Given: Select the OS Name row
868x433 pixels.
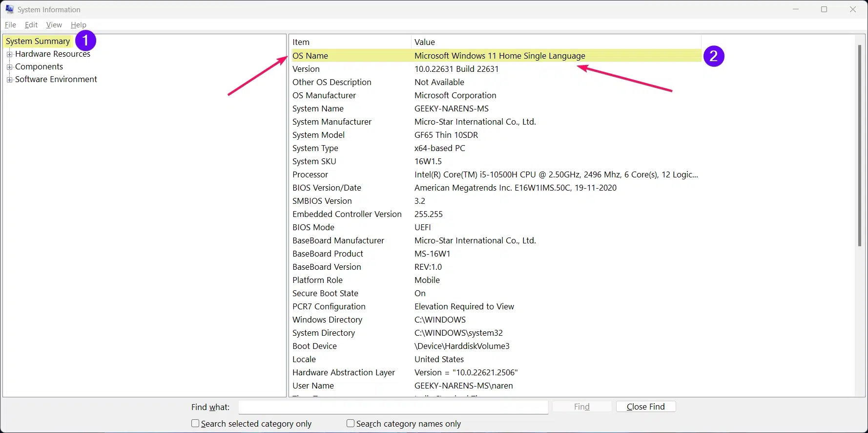Looking at the screenshot, I should click(x=496, y=56).
